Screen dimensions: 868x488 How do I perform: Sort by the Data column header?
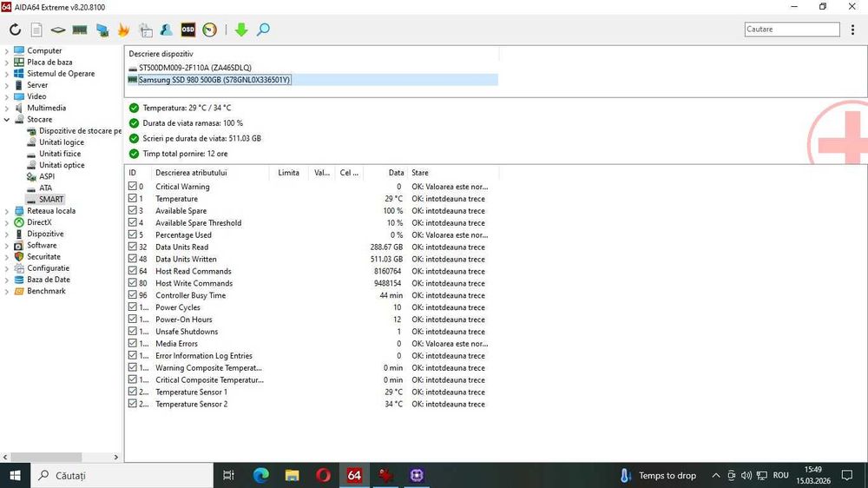click(x=386, y=173)
